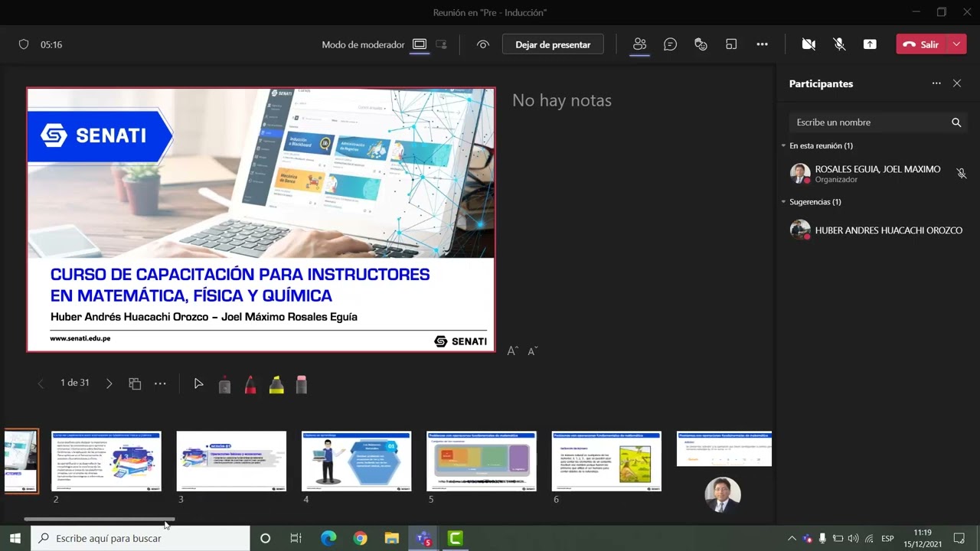The height and width of the screenshot is (551, 980).
Task: Select the yellow highlighter tool
Action: [x=276, y=384]
